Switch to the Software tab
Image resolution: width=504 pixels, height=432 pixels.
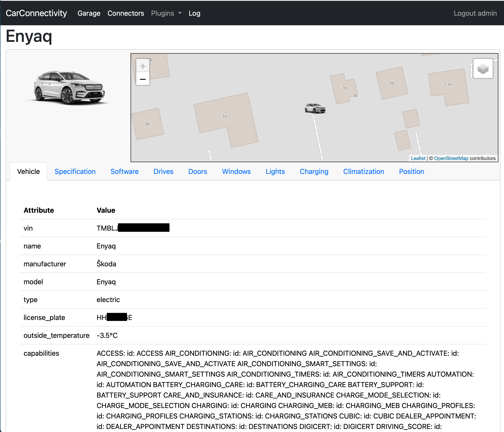pos(124,172)
